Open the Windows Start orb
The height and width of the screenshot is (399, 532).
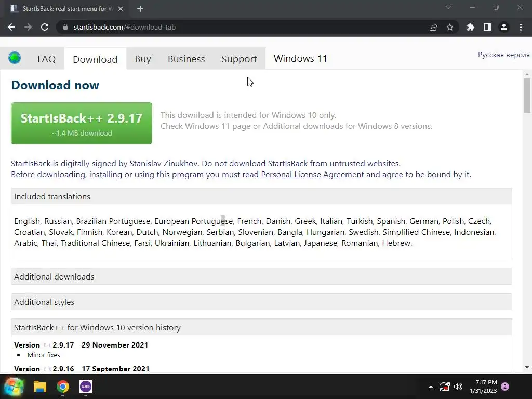[x=14, y=387]
